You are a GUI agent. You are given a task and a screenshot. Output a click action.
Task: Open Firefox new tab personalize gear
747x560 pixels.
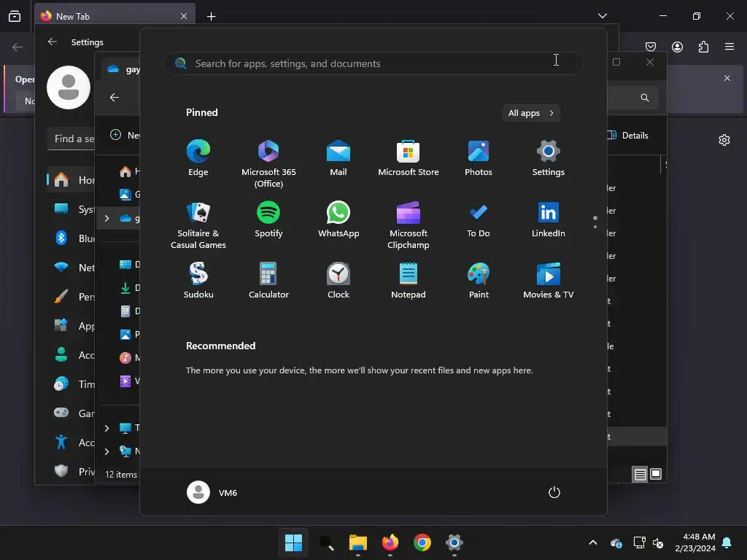click(724, 140)
